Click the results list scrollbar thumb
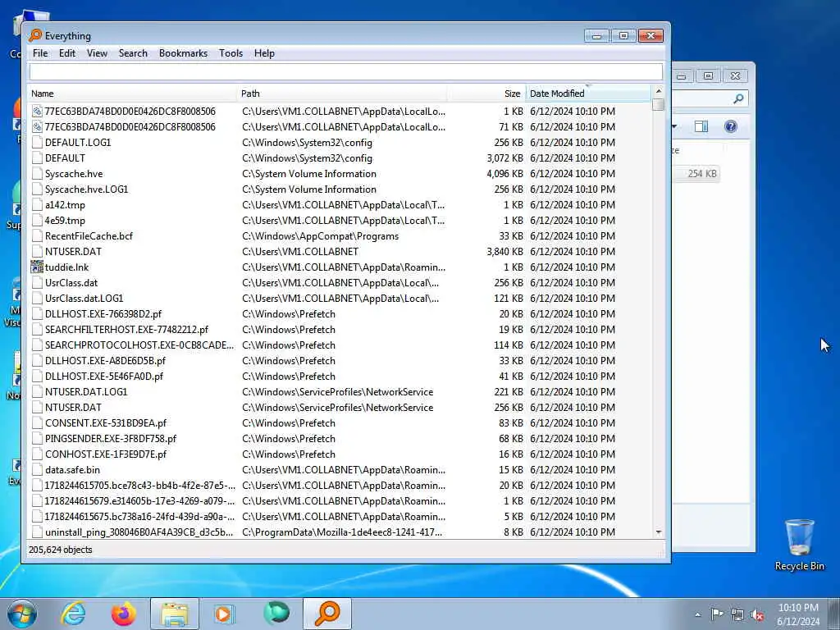The height and width of the screenshot is (630, 840). click(659, 104)
